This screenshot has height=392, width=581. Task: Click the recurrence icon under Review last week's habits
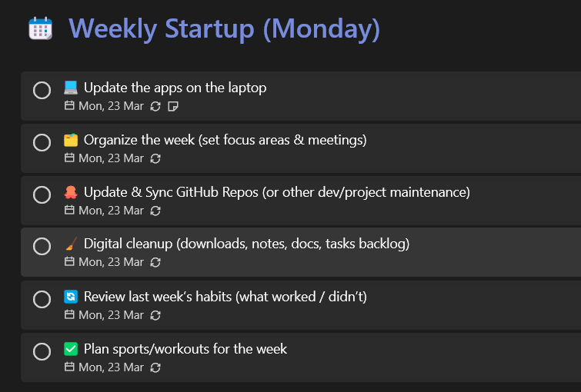155,315
